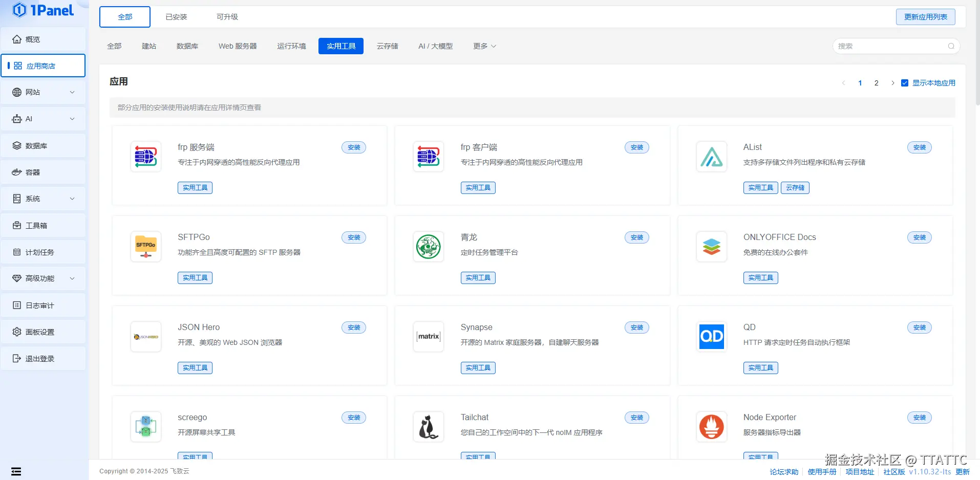Filter by 运行环境 category
This screenshot has width=980, height=480.
291,46
